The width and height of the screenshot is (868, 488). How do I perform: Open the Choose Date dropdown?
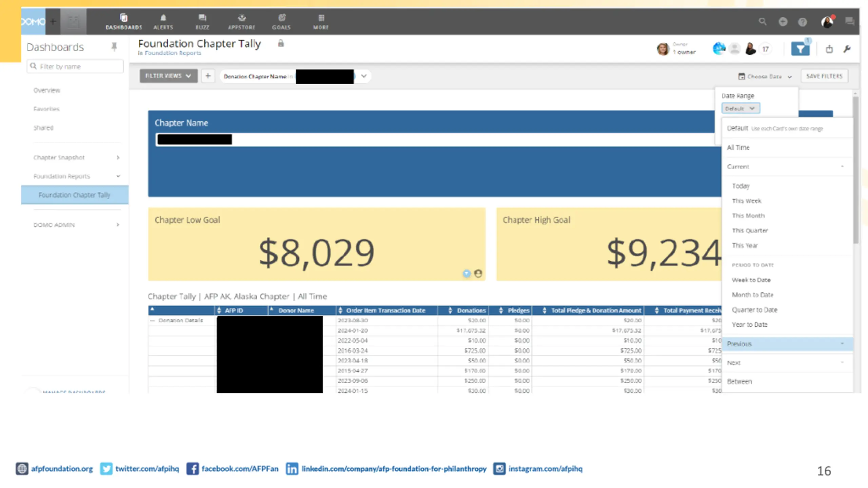click(x=765, y=77)
